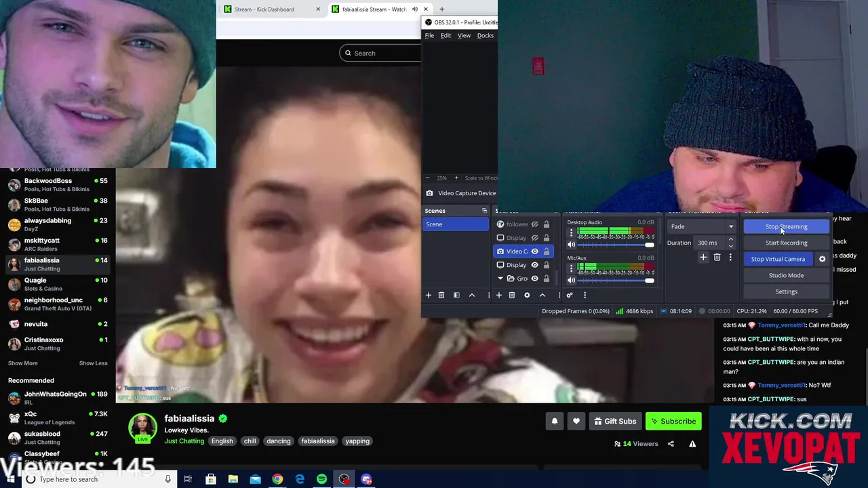Screen dimensions: 868x488
Task: Open advanced audio properties in Audio Mixer
Action: pos(570,296)
